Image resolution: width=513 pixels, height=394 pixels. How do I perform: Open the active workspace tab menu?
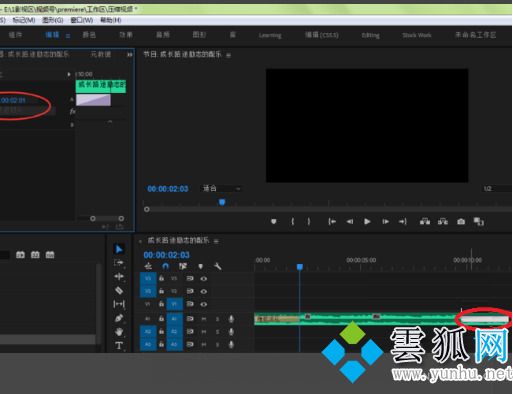click(x=68, y=36)
